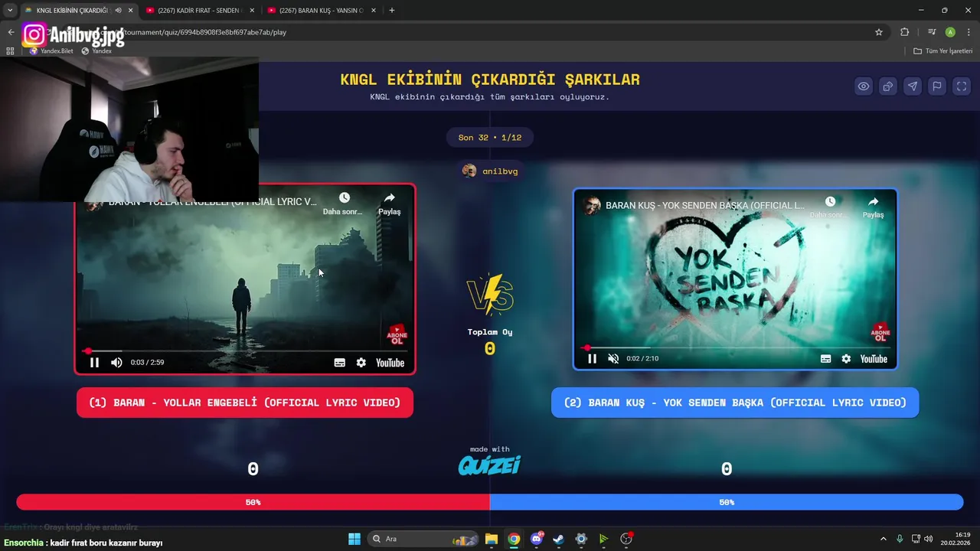Screen dimensions: 980x551
Task: Click the taskbar Ara search box
Action: coord(424,539)
